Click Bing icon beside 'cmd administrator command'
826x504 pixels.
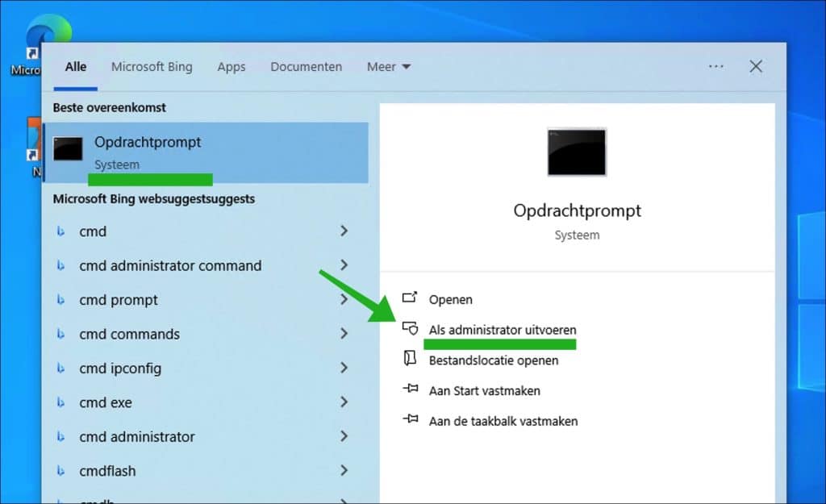point(60,265)
